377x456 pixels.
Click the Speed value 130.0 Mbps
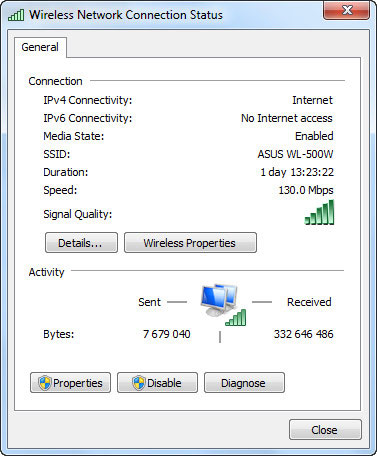point(306,190)
